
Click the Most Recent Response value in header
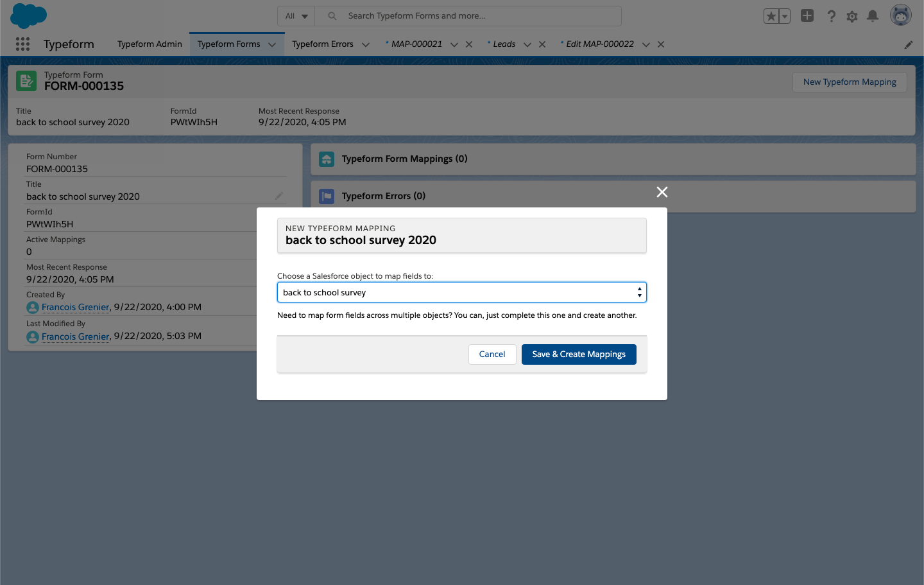(x=302, y=122)
